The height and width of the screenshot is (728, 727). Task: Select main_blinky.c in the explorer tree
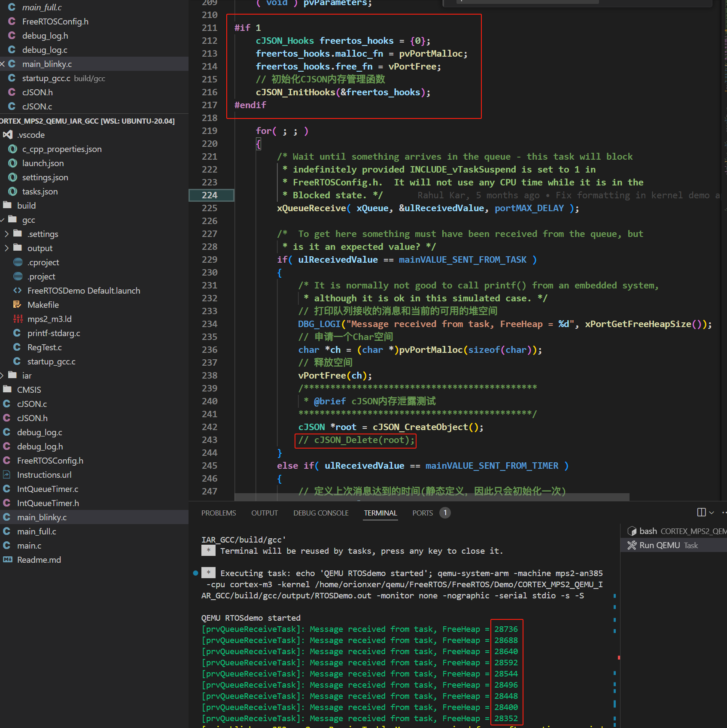click(x=42, y=517)
